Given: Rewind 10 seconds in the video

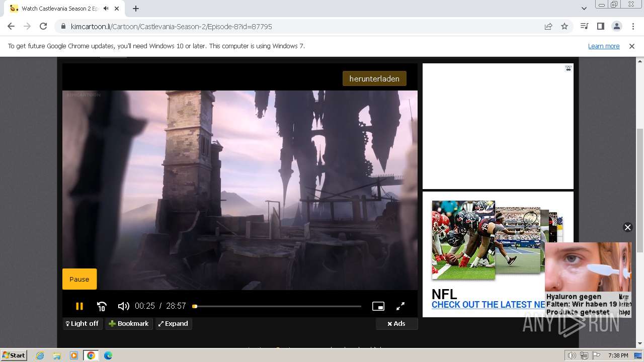Looking at the screenshot, I should (102, 306).
